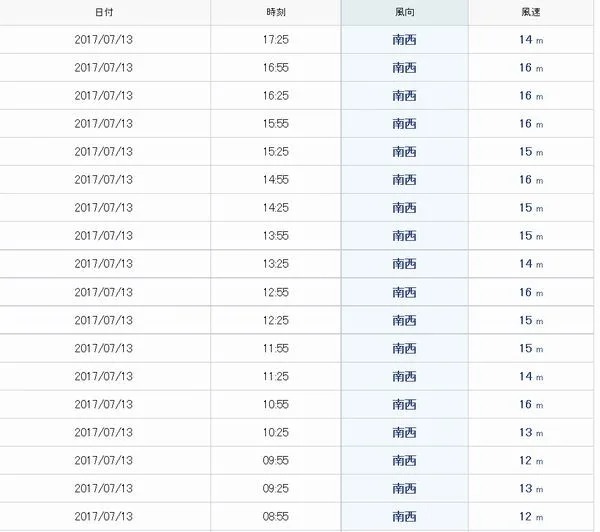The image size is (600, 532).
Task: Select the 風向 column header
Action: click(404, 12)
